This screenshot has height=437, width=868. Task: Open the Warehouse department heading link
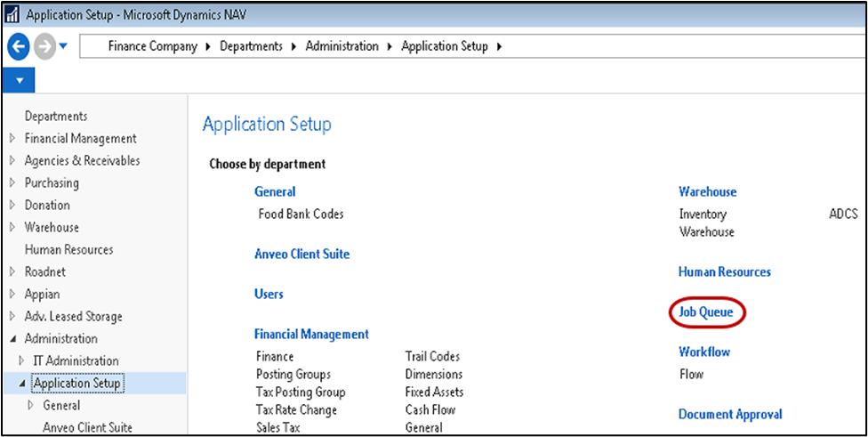pos(708,191)
